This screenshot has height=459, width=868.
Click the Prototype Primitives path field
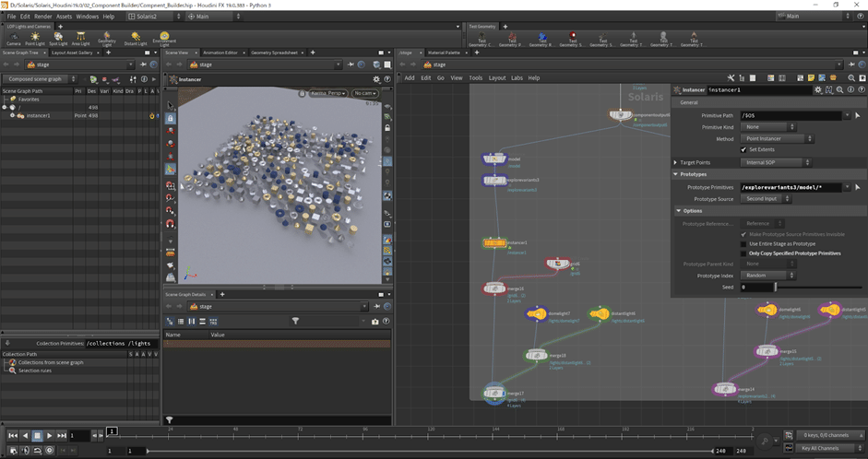click(792, 187)
